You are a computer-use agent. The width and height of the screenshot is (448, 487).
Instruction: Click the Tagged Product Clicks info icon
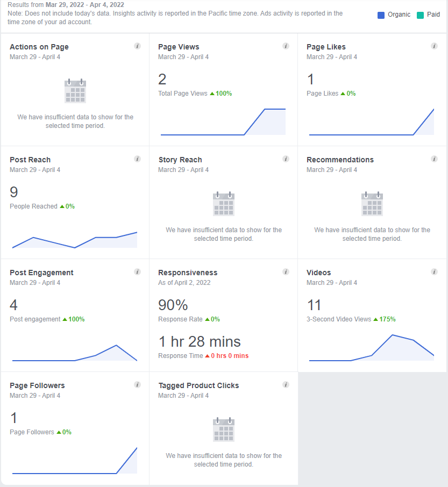(x=286, y=385)
